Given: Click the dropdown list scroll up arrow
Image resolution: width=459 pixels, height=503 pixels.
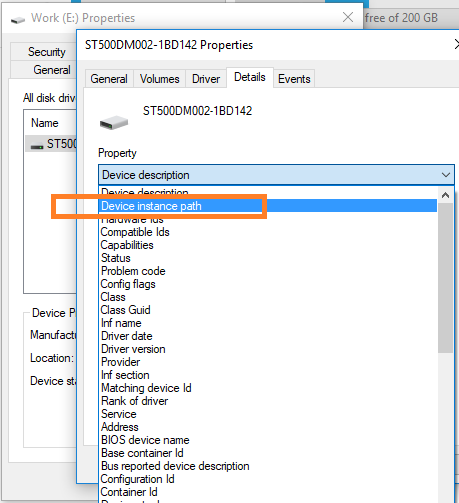Looking at the screenshot, I should 445,195.
